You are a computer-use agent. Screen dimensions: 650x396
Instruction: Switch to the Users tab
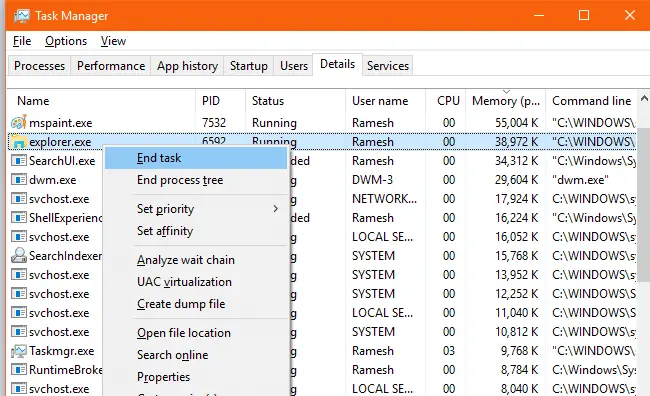click(x=294, y=66)
